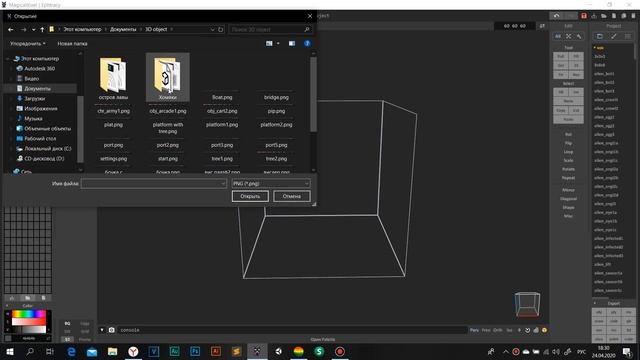The image size is (640, 360).
Task: Open Photoshop from the taskbar
Action: click(195, 351)
